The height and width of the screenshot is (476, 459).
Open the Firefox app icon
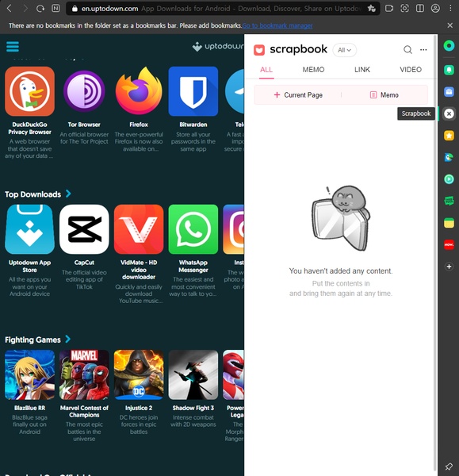point(139,91)
